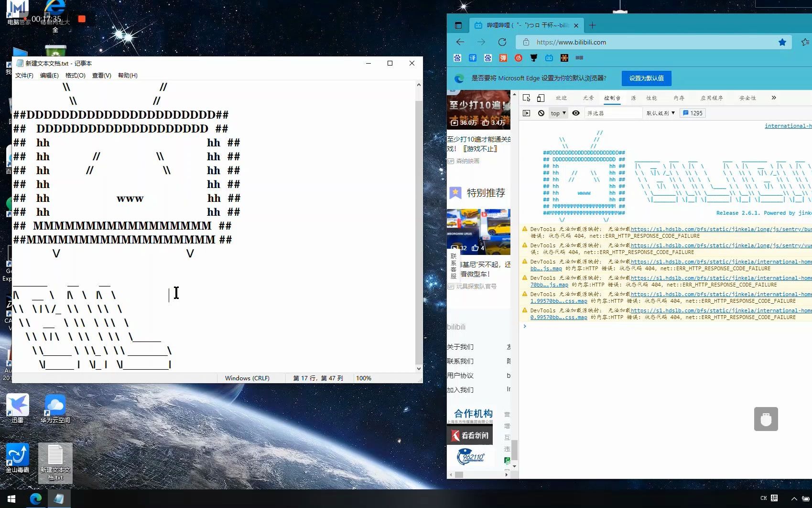Click the Notepad icon in taskbar
Viewport: 812px width, 508px height.
(x=59, y=498)
